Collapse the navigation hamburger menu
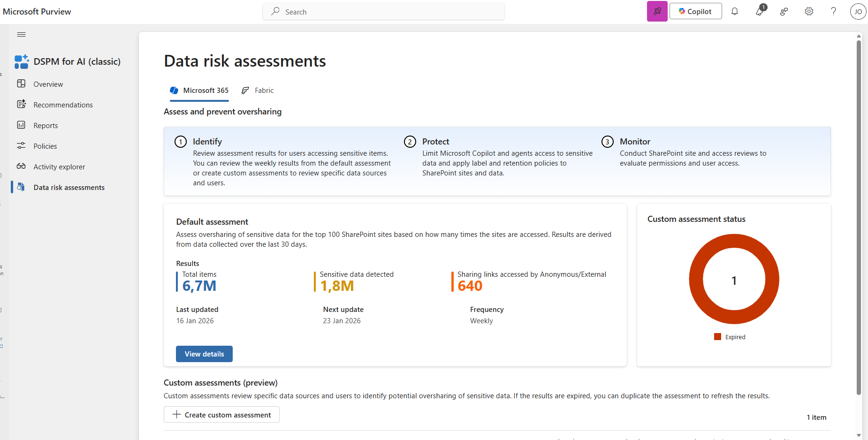Screen dimensions: 868x440 click(x=21, y=35)
